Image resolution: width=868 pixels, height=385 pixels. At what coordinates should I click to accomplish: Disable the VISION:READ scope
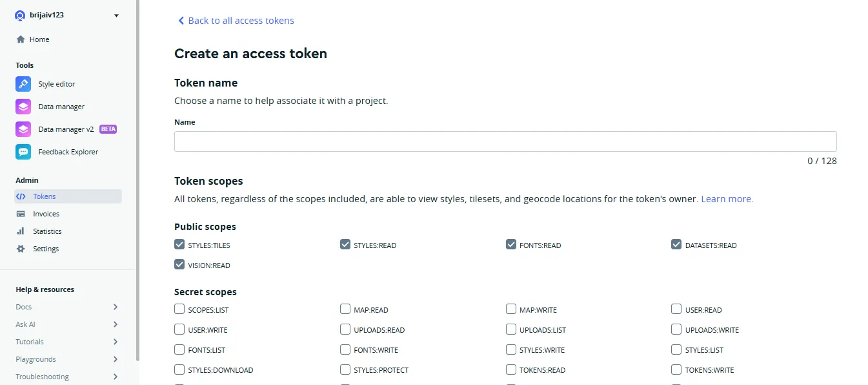(x=179, y=264)
